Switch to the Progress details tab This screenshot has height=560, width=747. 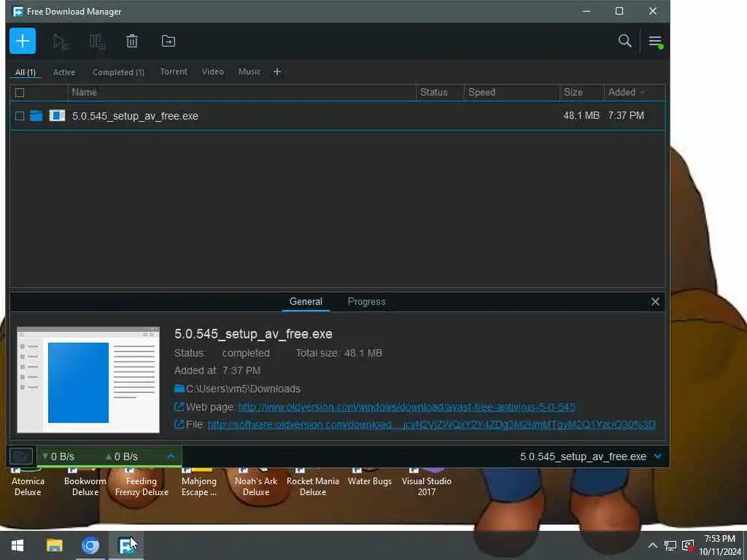(366, 301)
